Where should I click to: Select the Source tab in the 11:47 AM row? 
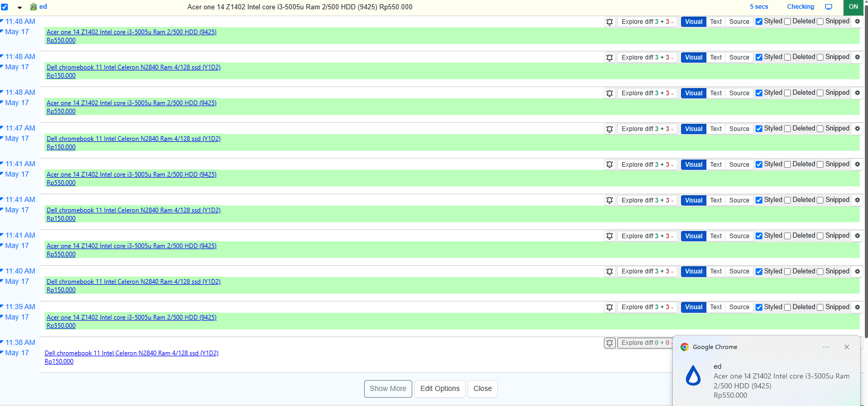coord(739,129)
